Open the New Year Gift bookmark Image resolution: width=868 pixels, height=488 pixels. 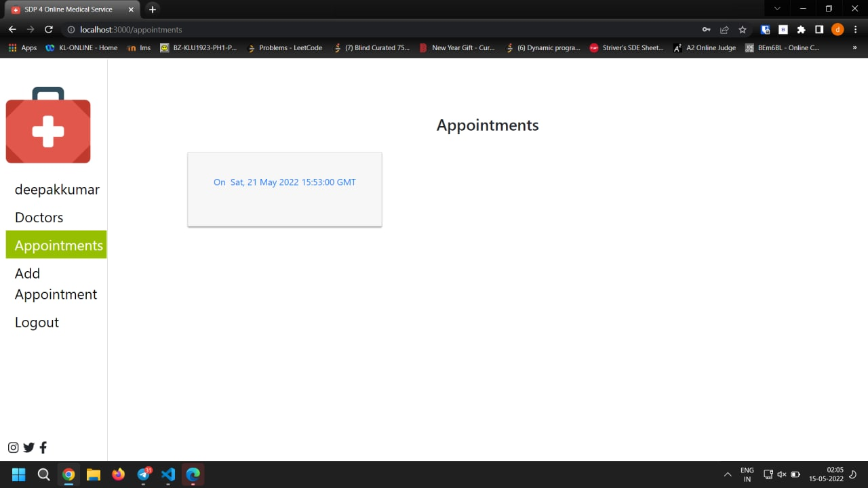pos(458,47)
